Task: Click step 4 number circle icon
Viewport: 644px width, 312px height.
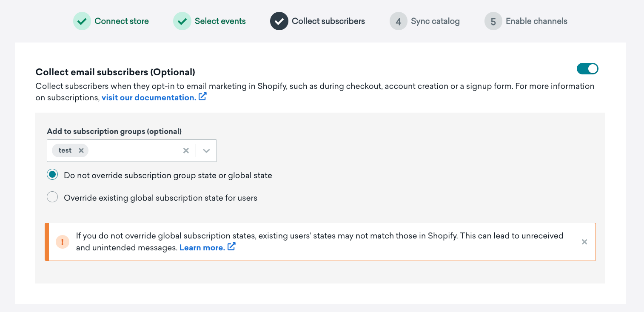Action: (x=399, y=21)
